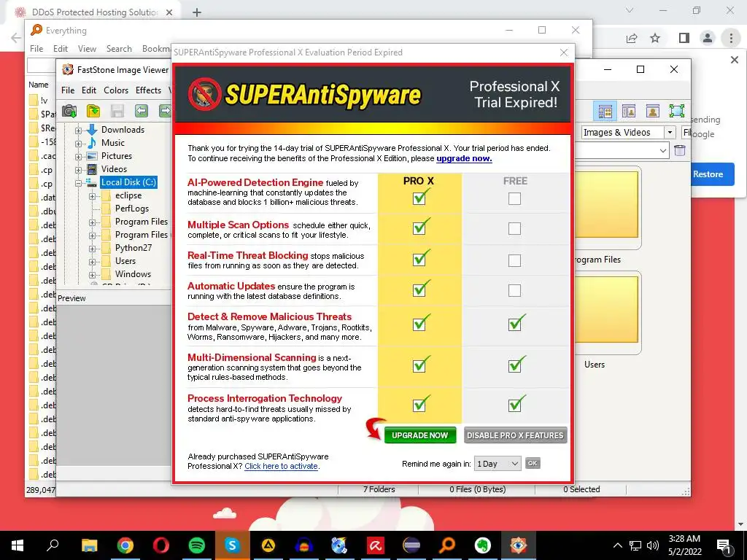The height and width of the screenshot is (560, 747).
Task: Click the trash bin icon in FastStone
Action: (680, 150)
